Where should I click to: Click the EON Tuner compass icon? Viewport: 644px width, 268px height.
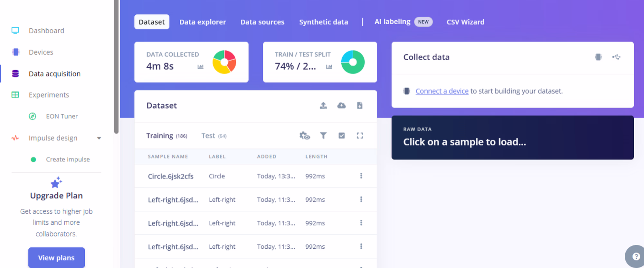coord(33,116)
